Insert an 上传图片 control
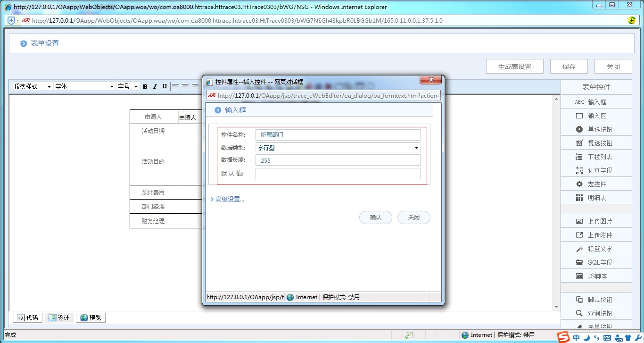This screenshot has height=343, width=644. click(x=596, y=220)
